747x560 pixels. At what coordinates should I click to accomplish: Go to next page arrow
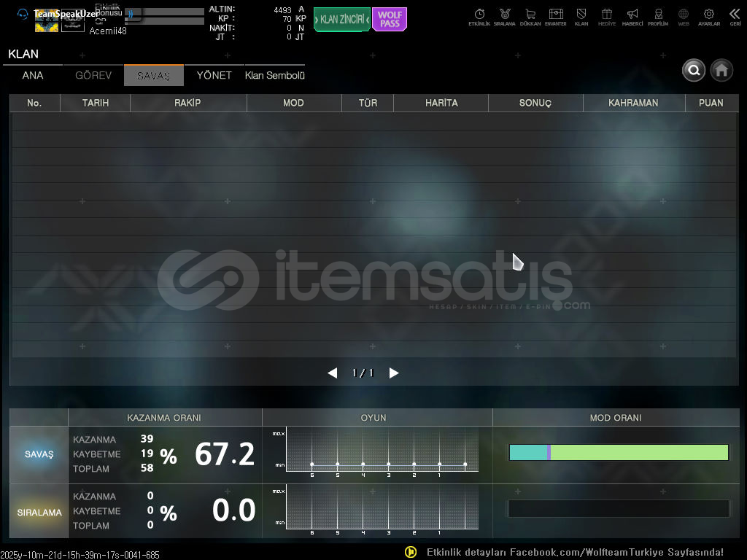394,373
